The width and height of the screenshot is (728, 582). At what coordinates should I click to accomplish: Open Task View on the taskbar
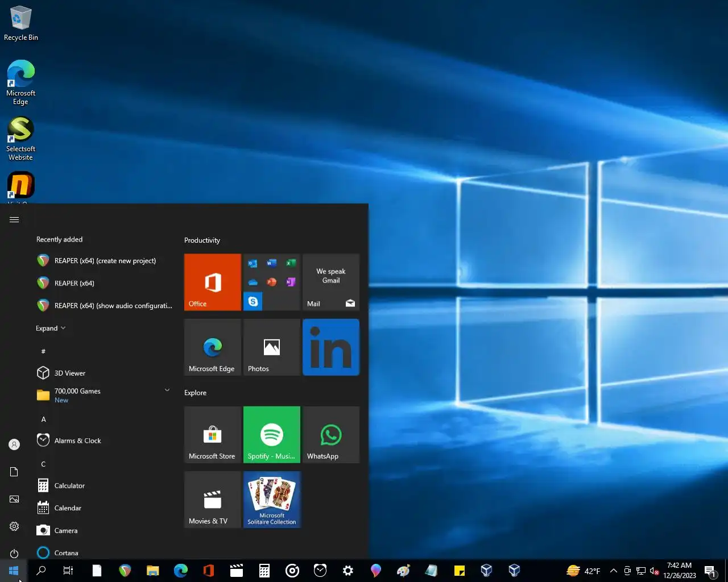pos(68,571)
